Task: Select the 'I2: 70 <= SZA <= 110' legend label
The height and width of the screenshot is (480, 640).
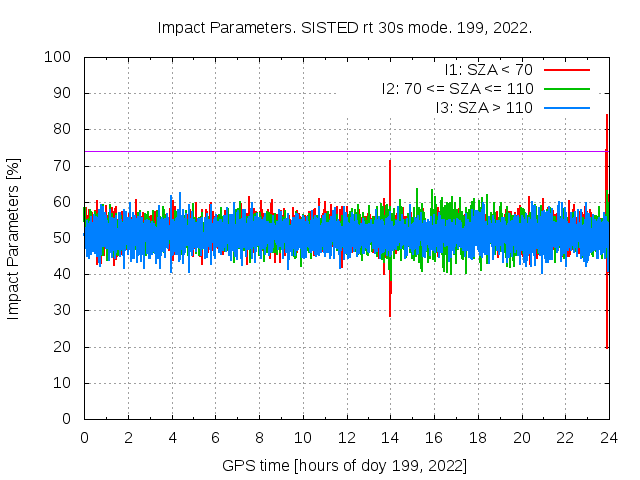Action: (457, 88)
